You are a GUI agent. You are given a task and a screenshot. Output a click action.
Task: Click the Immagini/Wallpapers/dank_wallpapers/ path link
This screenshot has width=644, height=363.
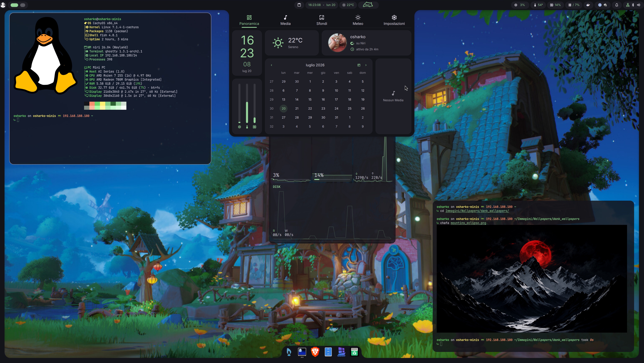point(477,211)
